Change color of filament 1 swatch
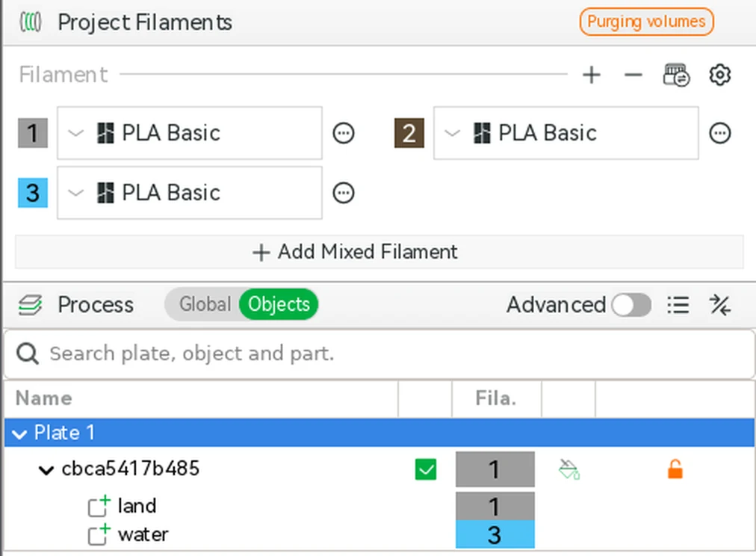 tap(33, 133)
